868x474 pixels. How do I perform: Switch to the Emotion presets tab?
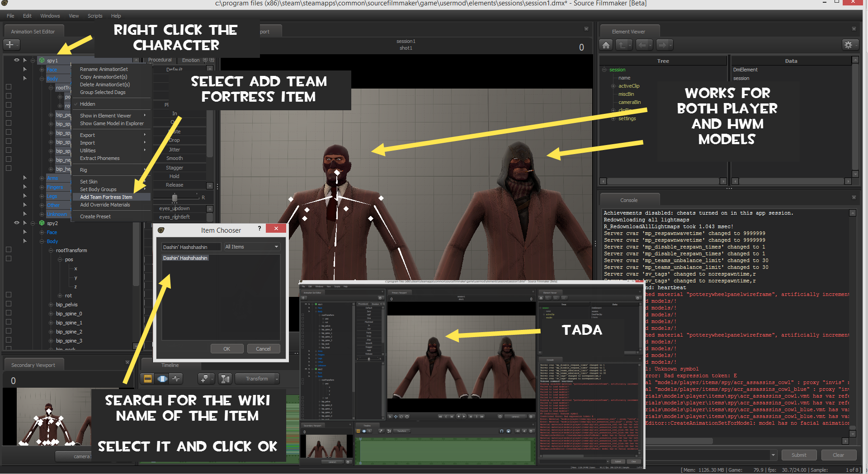(191, 60)
